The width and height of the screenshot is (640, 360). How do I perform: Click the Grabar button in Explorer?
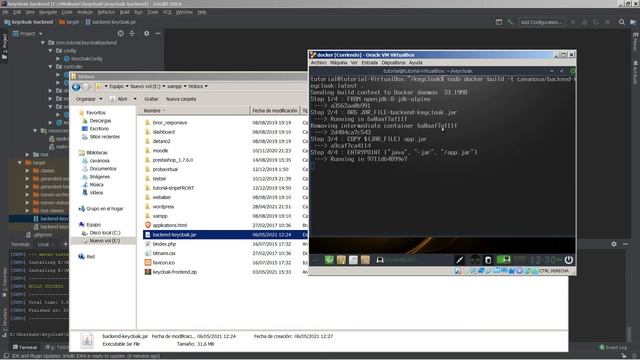(151, 99)
